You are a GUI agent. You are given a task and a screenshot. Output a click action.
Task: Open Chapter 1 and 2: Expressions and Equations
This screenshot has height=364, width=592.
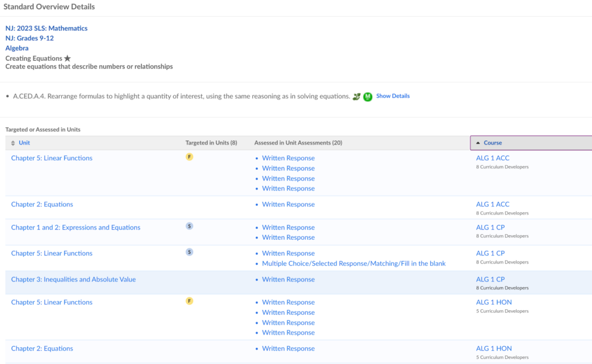tap(76, 228)
